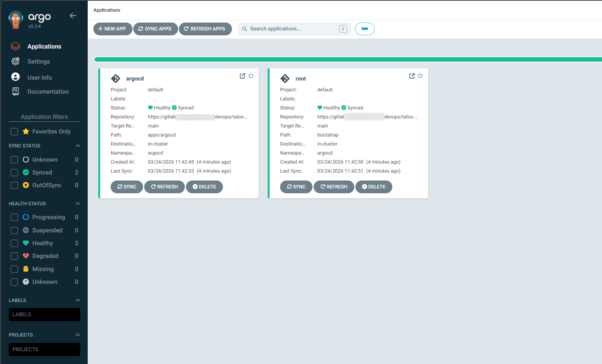Open Documentation from the sidebar
This screenshot has height=364, width=602.
48,91
